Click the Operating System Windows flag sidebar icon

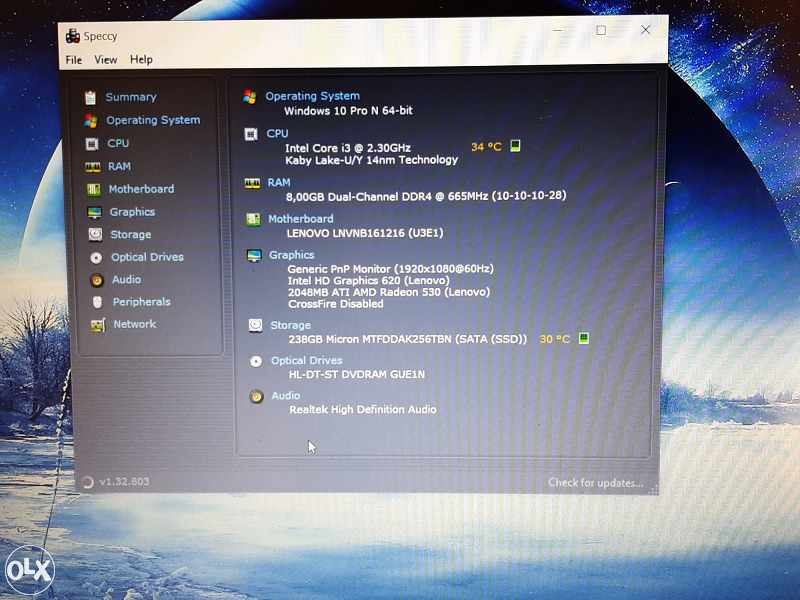click(x=91, y=121)
